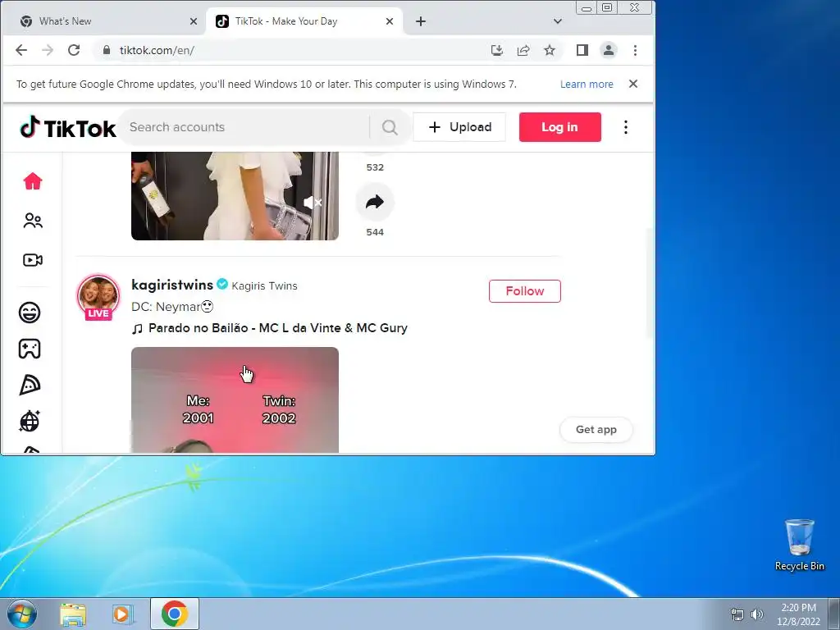Close the TikTok tab
840x630 pixels.
390,21
